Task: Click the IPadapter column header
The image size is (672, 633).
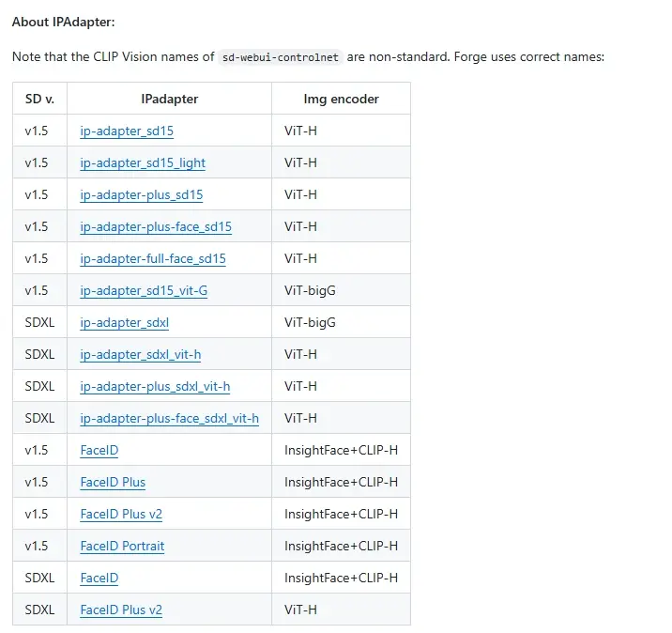Action: 169,99
